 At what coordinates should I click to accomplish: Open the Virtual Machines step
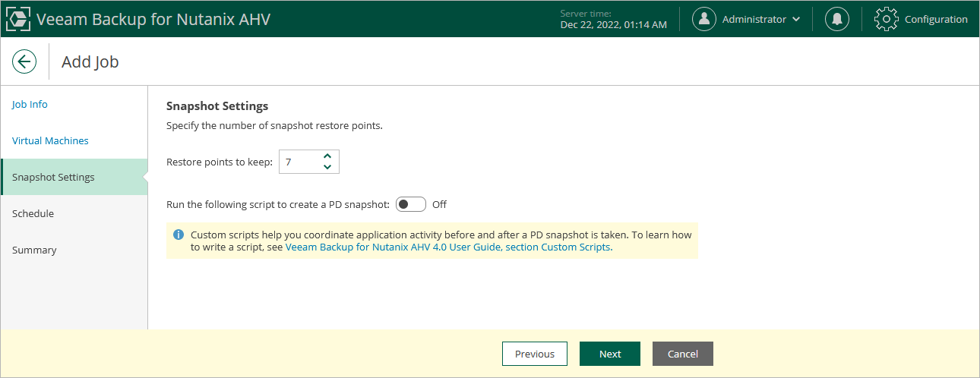tap(50, 141)
